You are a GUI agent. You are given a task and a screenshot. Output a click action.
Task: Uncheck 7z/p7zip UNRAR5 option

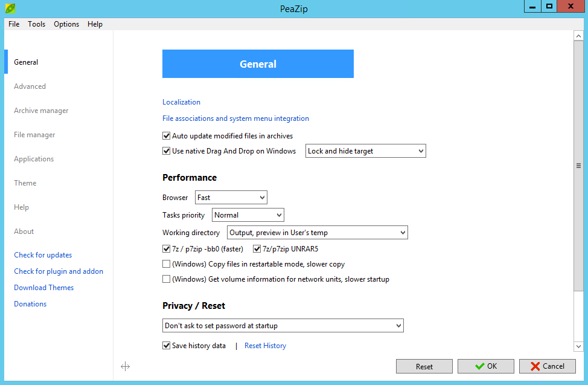(257, 248)
